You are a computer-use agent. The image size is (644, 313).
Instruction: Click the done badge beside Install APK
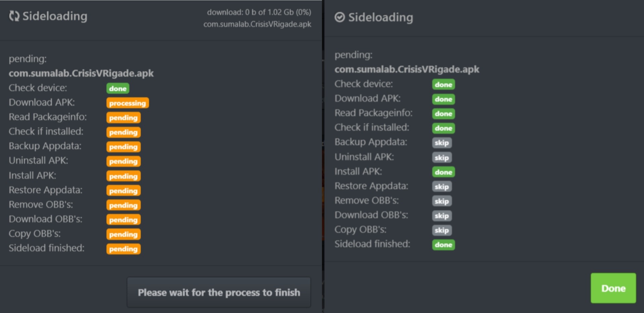click(x=443, y=172)
